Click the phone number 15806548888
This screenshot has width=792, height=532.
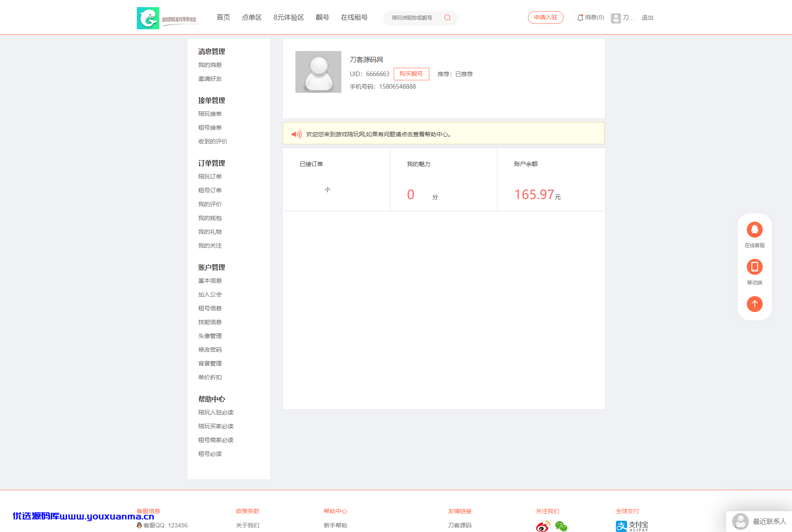pos(397,87)
